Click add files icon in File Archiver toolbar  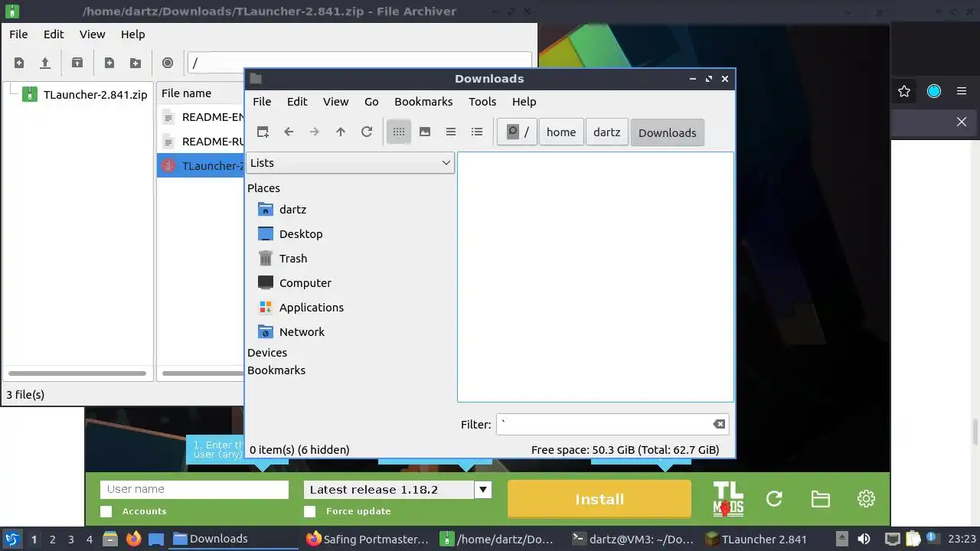(109, 63)
